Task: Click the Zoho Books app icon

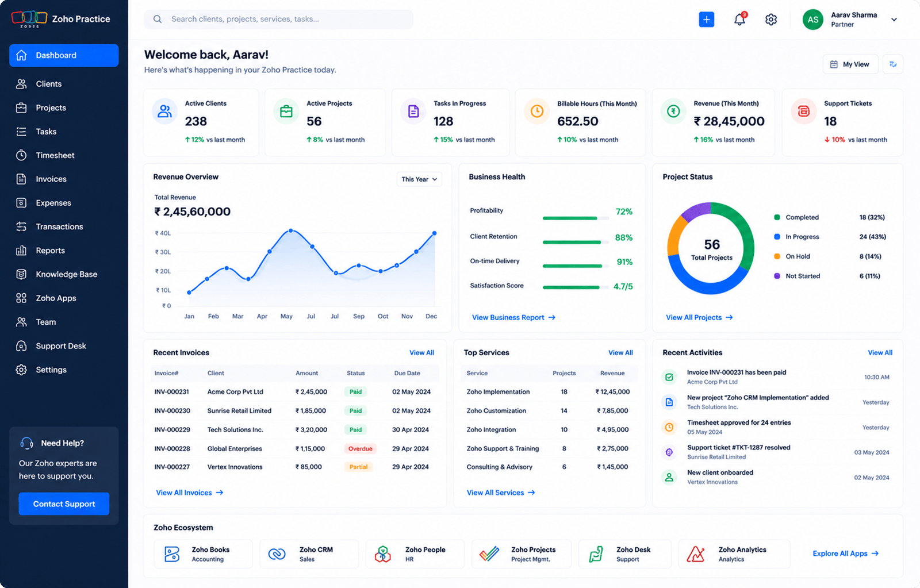Action: tap(172, 554)
